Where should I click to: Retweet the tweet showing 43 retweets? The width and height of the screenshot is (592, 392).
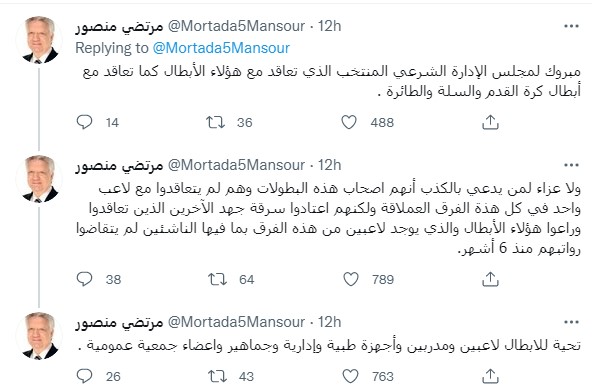pos(217,376)
